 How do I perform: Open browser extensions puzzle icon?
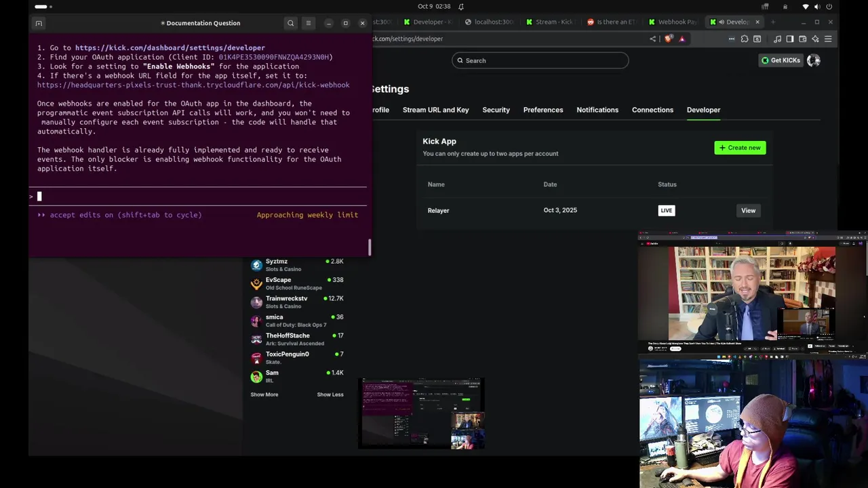tap(745, 39)
